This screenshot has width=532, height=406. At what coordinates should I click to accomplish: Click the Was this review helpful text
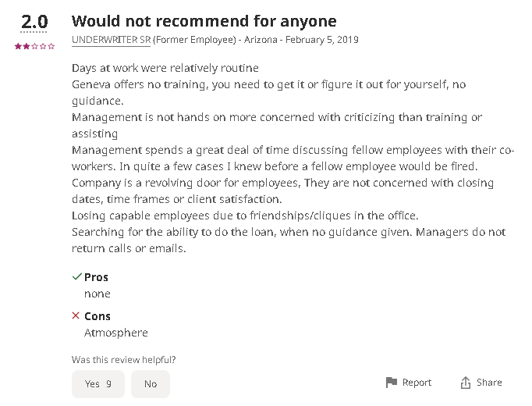click(x=123, y=359)
